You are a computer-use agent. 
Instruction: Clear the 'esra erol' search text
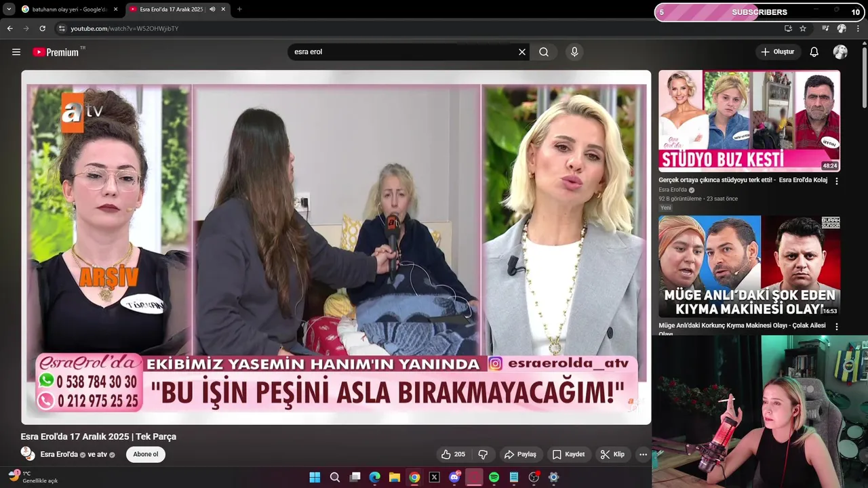(x=522, y=52)
